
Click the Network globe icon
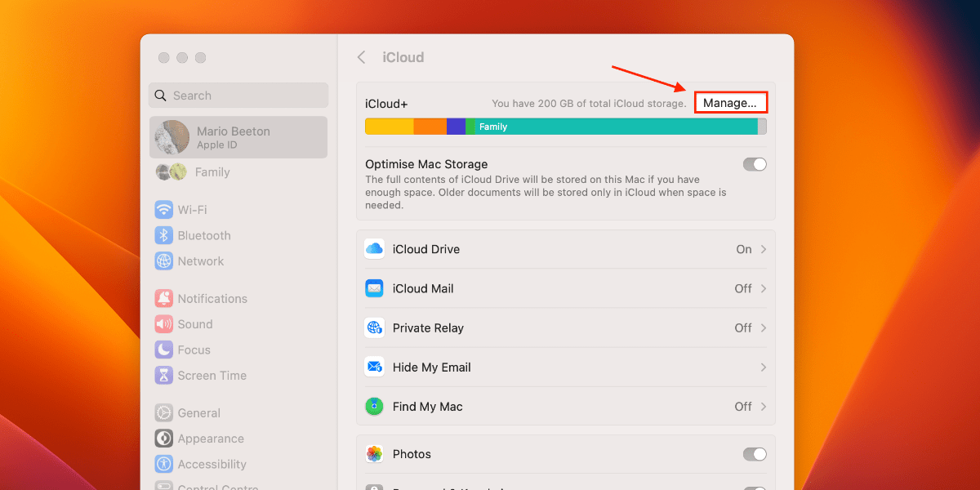[164, 261]
